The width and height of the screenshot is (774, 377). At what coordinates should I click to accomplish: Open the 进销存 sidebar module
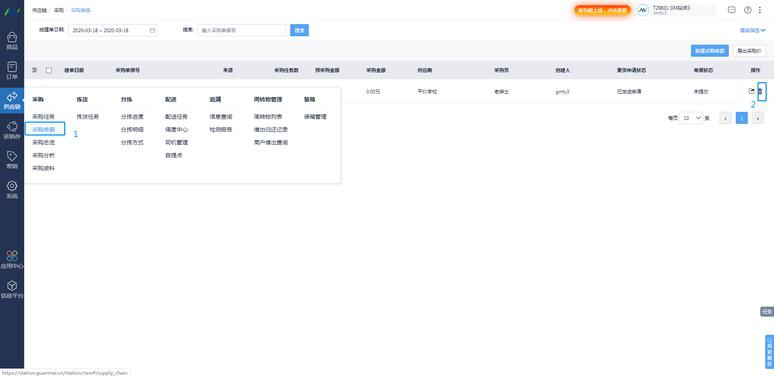[12, 131]
